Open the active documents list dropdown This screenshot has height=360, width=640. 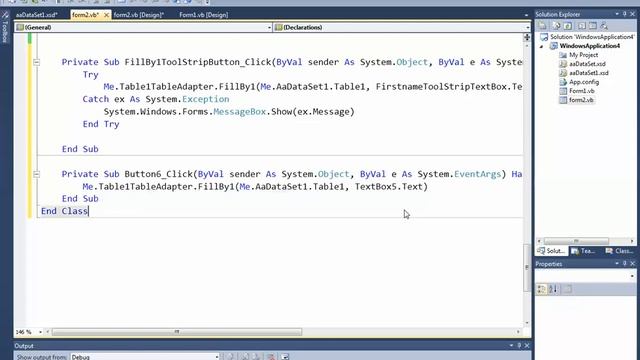click(x=526, y=15)
